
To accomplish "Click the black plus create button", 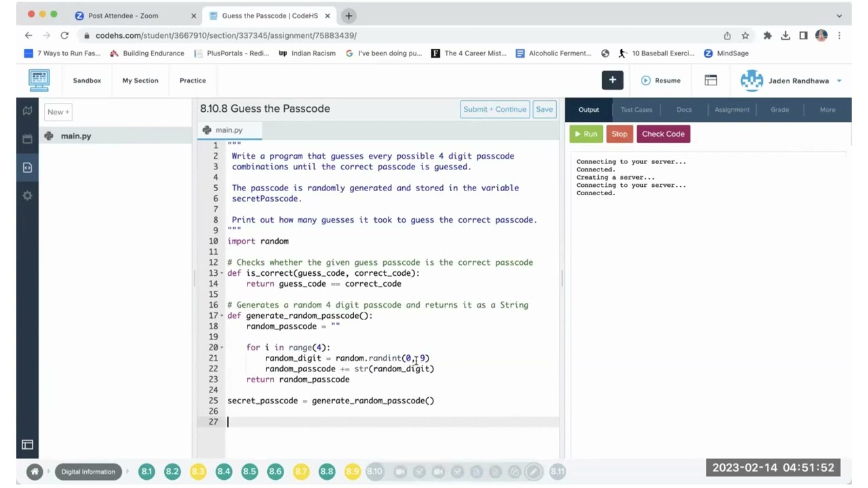I will tap(612, 80).
